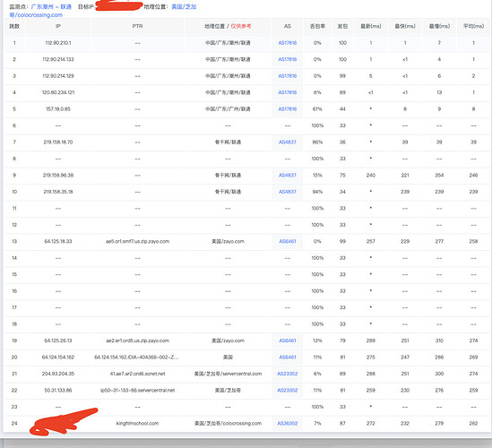
Task: Open AS6461 link for IP 64.124.154.162
Action: [x=288, y=357]
